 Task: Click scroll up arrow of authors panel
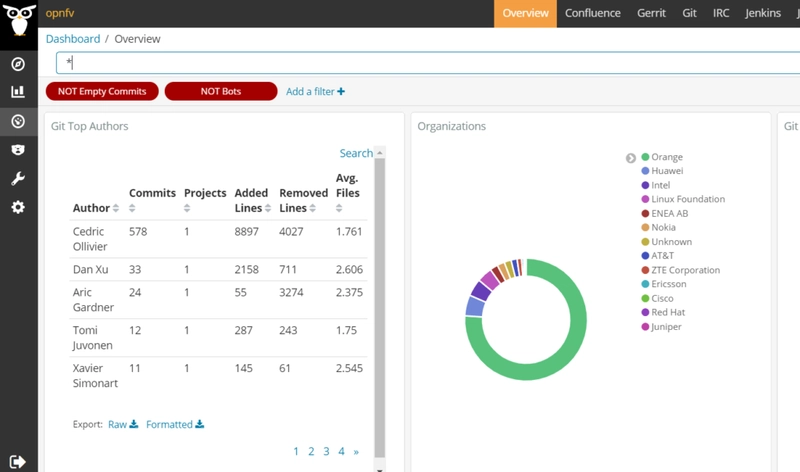coord(380,153)
